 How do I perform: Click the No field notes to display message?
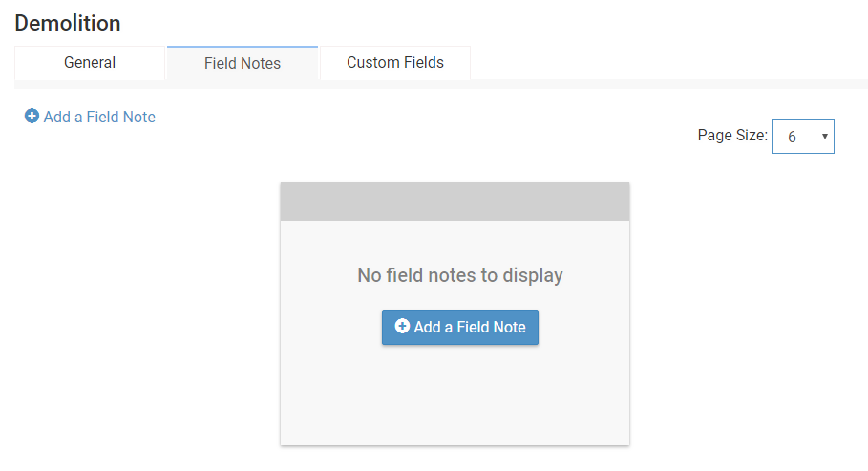460,275
